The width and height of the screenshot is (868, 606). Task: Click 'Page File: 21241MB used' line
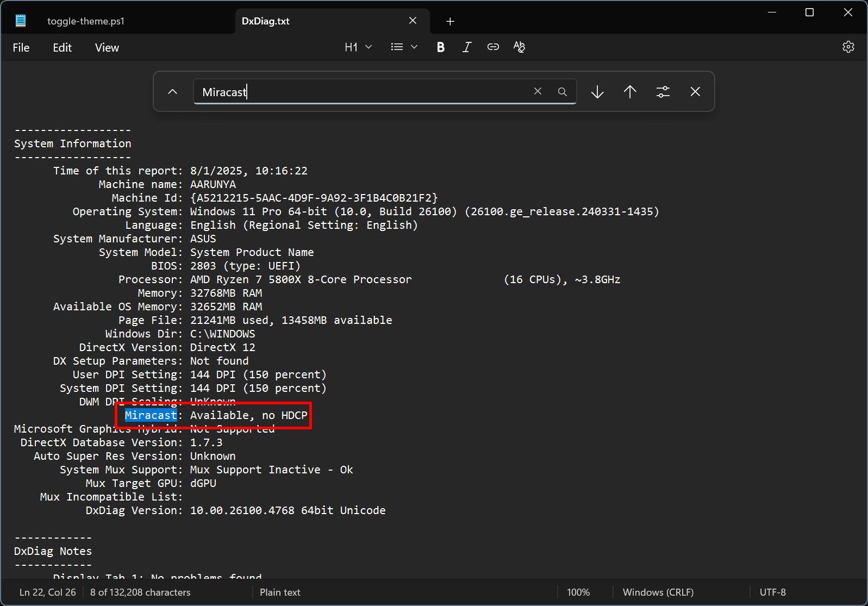pyautogui.click(x=255, y=320)
